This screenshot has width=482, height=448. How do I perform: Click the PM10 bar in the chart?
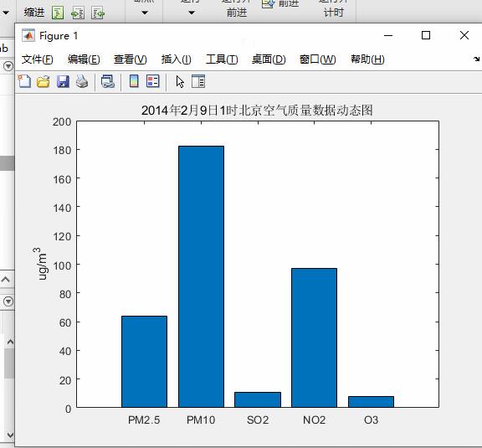(x=201, y=276)
